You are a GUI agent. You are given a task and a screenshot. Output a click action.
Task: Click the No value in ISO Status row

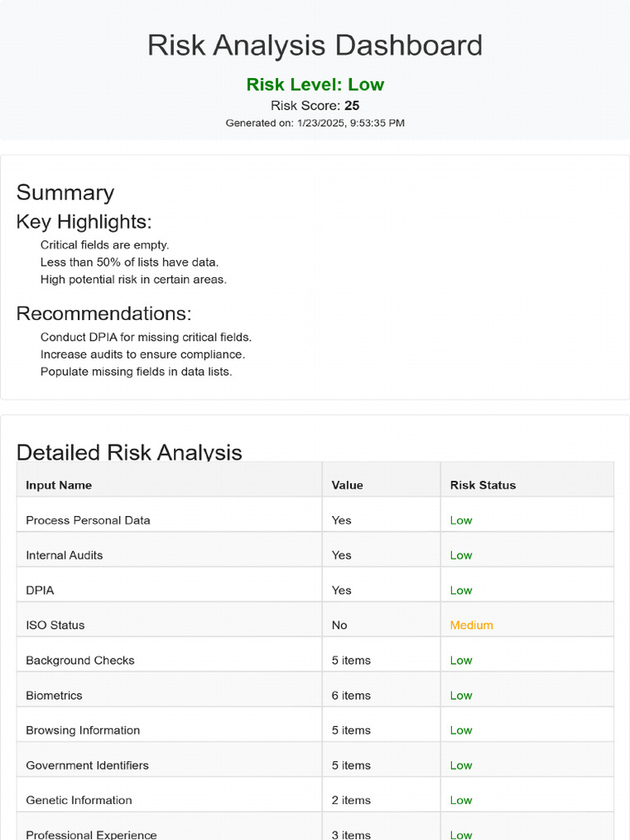340,625
